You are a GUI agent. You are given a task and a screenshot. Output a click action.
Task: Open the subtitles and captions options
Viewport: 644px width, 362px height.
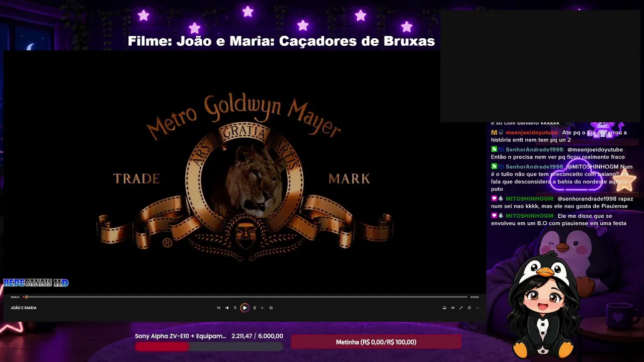pyautogui.click(x=444, y=308)
